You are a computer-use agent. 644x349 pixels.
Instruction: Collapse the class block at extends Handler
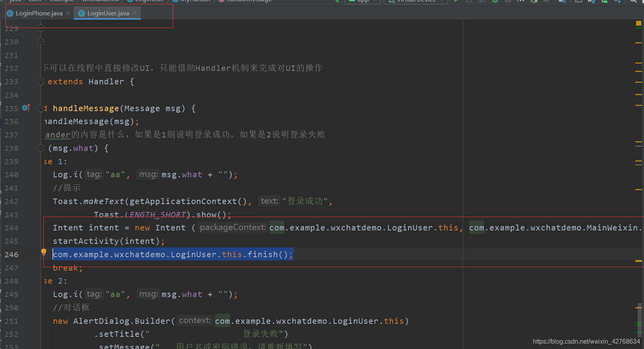pos(41,82)
